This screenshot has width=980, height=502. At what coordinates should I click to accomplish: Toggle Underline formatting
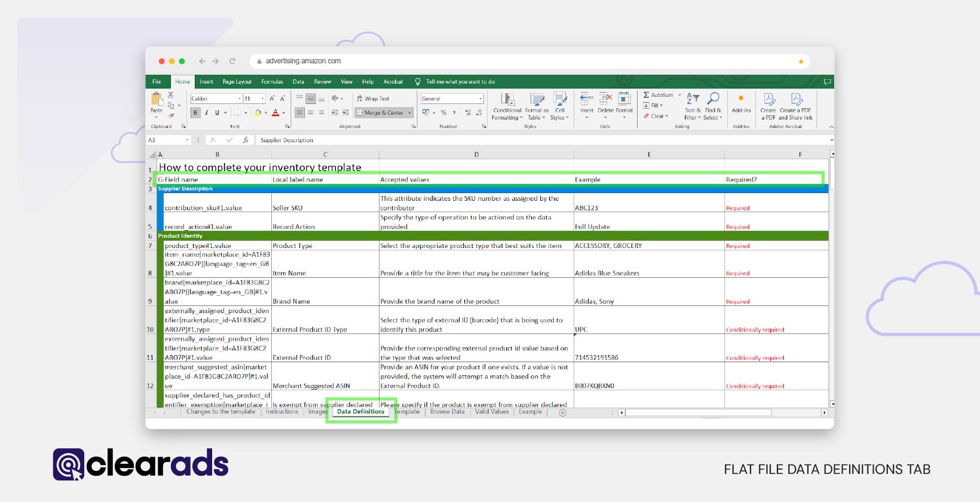click(217, 112)
